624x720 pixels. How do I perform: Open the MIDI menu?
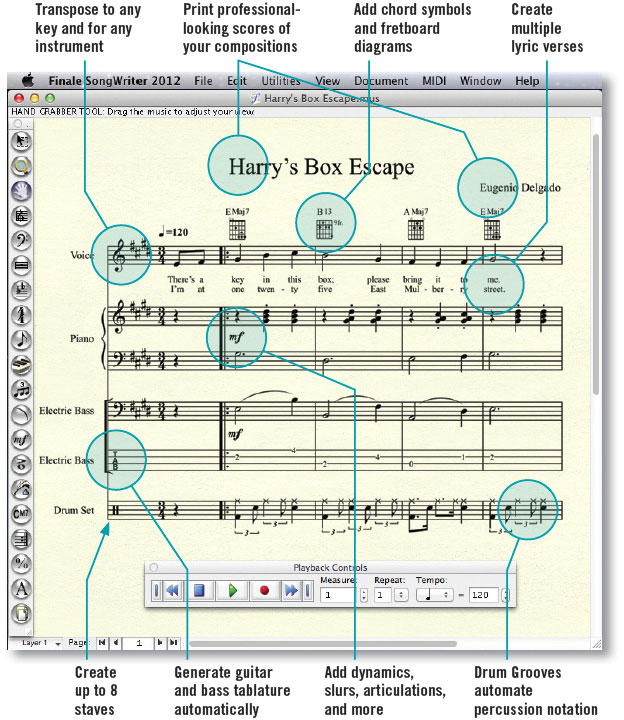click(x=434, y=81)
